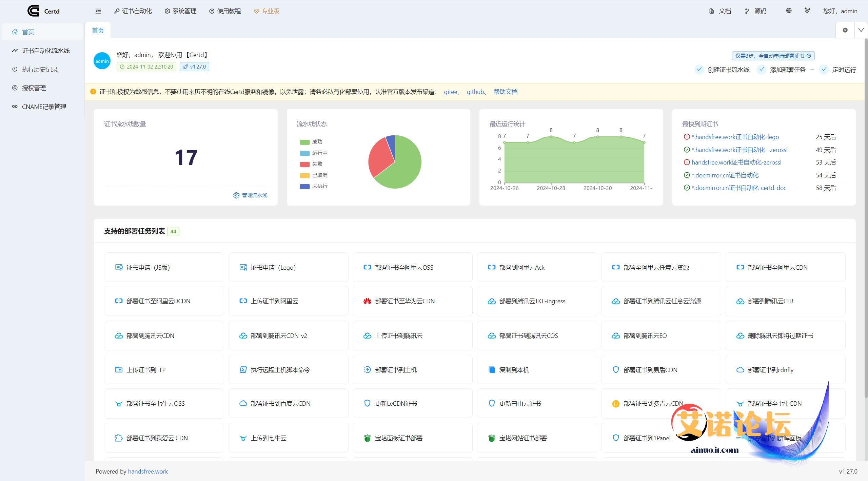868x481 pixels.
Task: Click the 复制到本机 copy icon
Action: click(492, 370)
